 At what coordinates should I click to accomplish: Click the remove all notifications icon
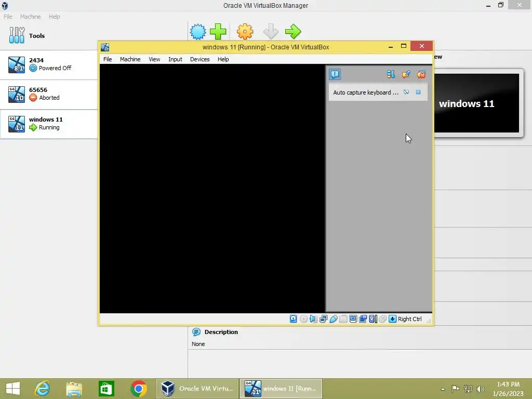point(421,74)
